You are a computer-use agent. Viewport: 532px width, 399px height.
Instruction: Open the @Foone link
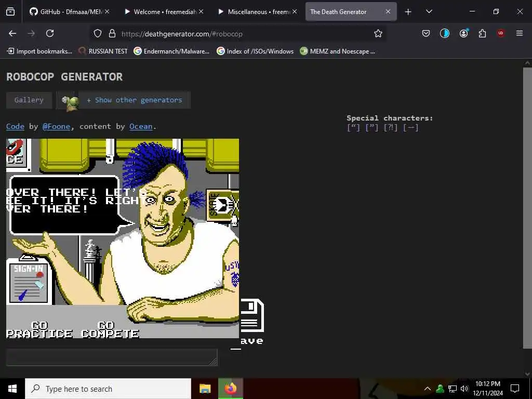[x=56, y=127]
